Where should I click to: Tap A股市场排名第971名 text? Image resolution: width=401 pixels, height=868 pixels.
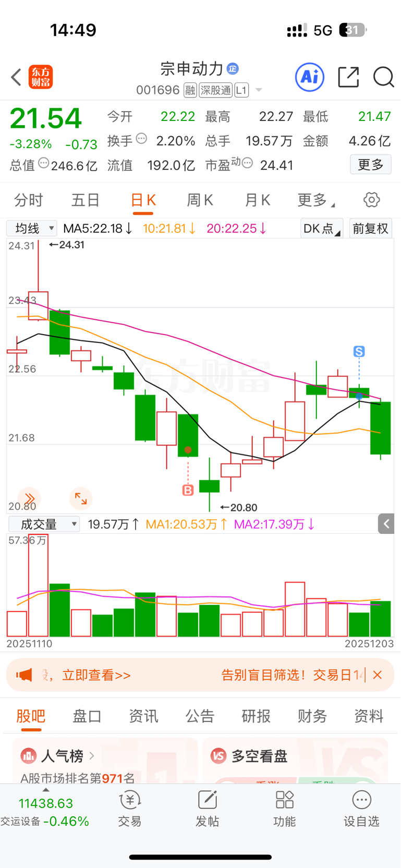tap(78, 778)
